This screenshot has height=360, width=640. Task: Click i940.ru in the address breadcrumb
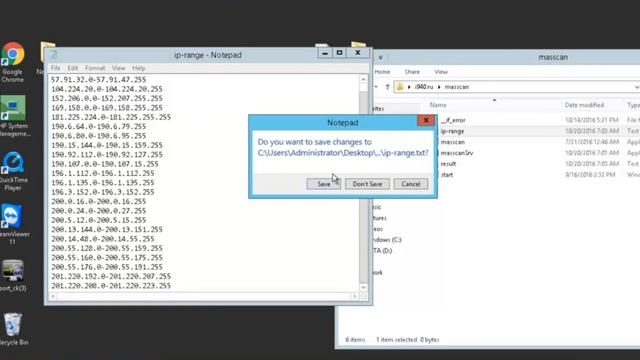[424, 87]
